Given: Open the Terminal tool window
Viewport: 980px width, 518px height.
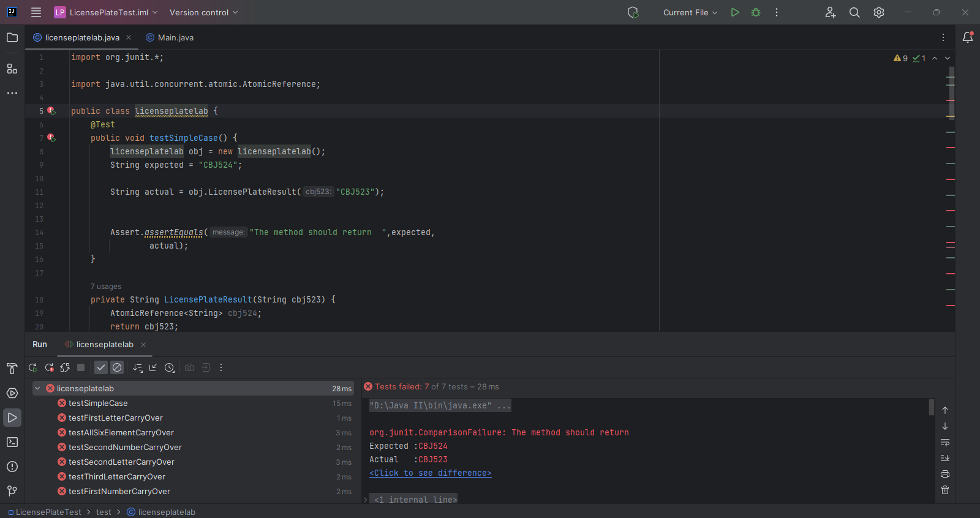Looking at the screenshot, I should tap(12, 442).
